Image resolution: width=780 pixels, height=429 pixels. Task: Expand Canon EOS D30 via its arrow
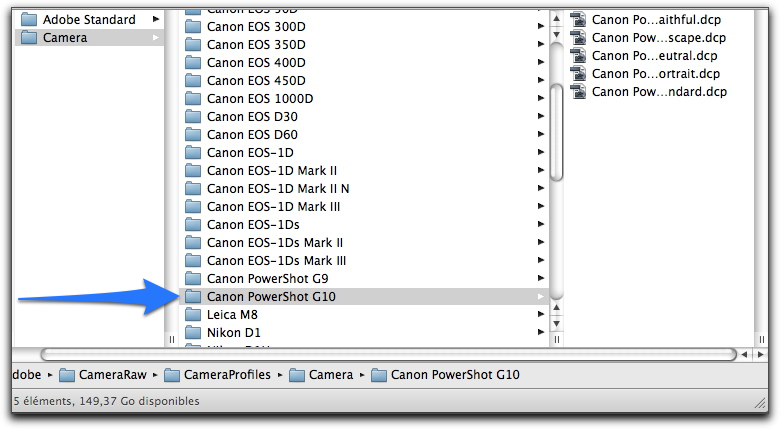coord(541,116)
